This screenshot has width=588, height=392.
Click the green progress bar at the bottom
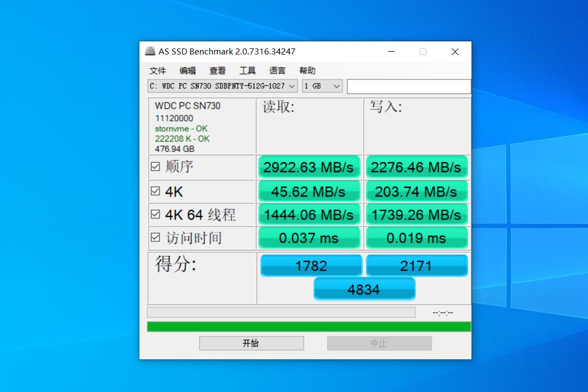click(x=308, y=326)
